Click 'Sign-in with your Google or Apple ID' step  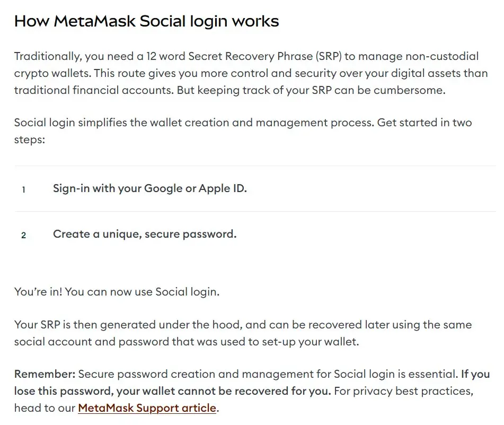click(150, 188)
